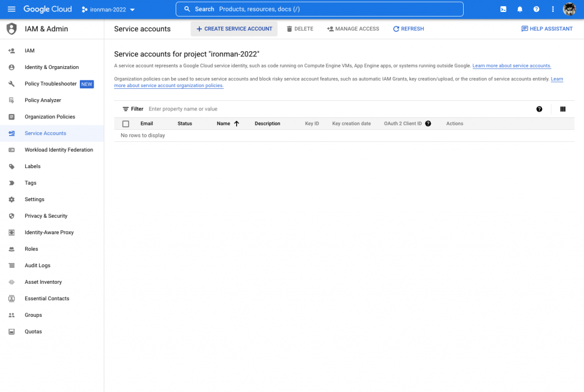Open Organization Policies in sidebar
Screen dimensions: 584x392
(52, 117)
